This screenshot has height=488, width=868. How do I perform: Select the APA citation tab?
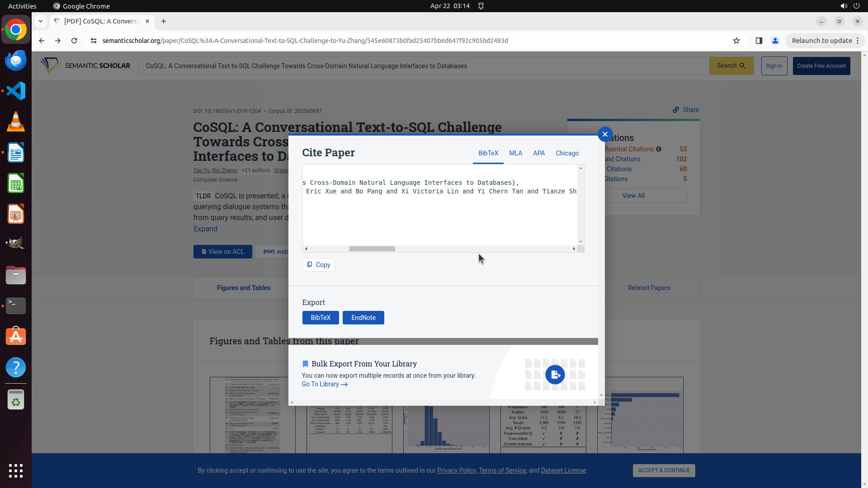coord(538,153)
